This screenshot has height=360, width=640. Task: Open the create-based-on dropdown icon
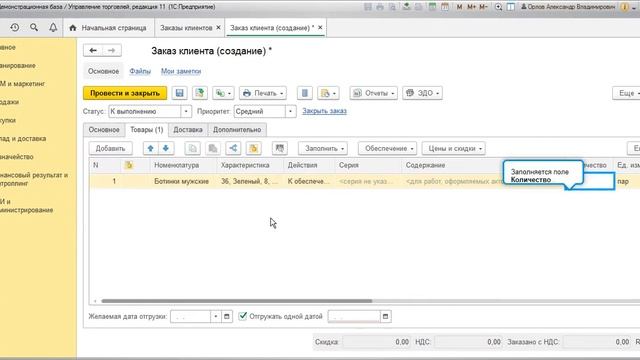coord(223,93)
